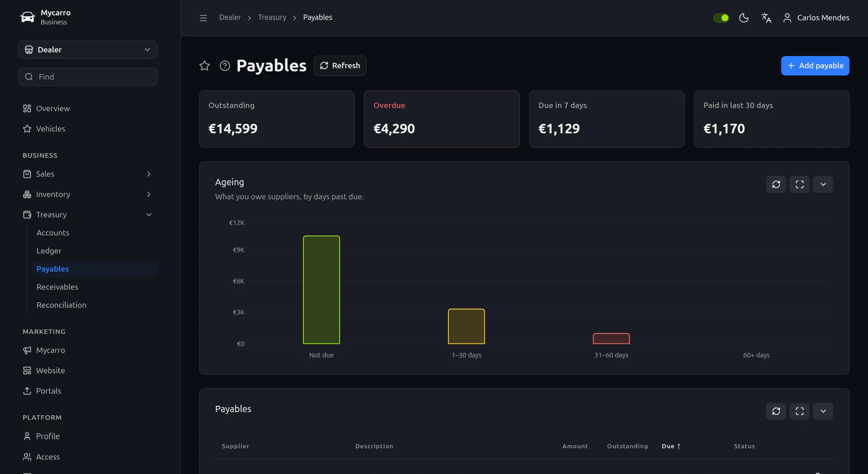
Task: Sort table by the Supplier column header
Action: coord(235,446)
